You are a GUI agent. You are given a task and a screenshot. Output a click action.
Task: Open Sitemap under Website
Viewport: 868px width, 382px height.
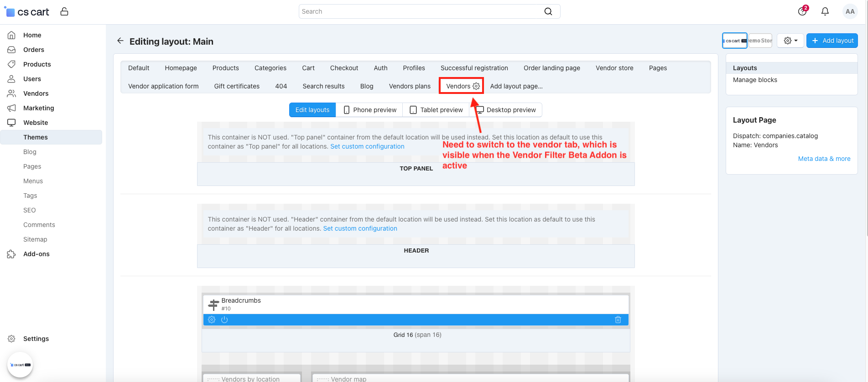35,239
